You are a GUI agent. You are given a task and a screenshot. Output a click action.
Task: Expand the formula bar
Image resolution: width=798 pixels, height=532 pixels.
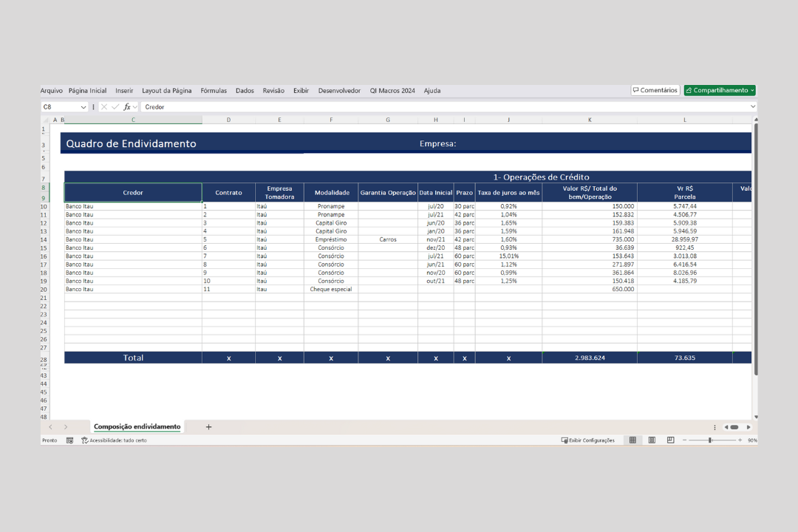click(753, 107)
